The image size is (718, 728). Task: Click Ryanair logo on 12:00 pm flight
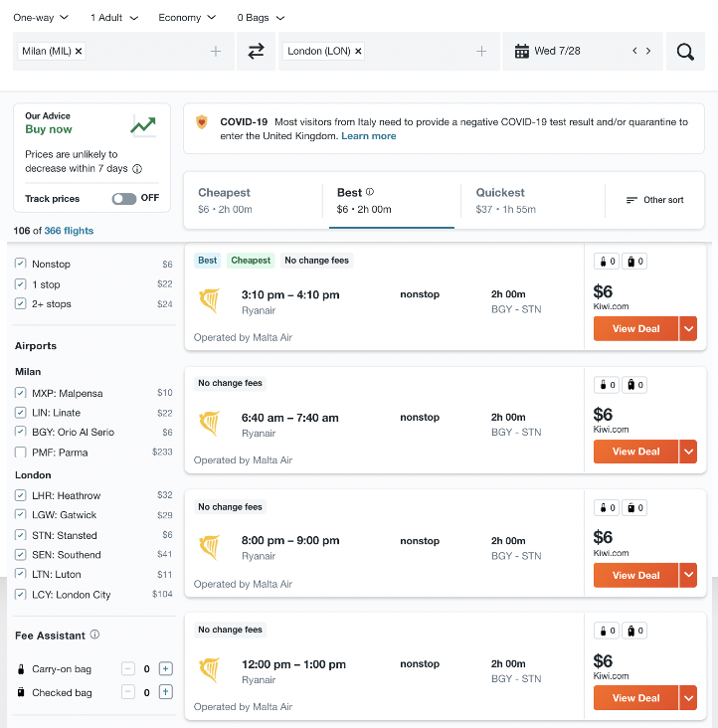(x=209, y=670)
